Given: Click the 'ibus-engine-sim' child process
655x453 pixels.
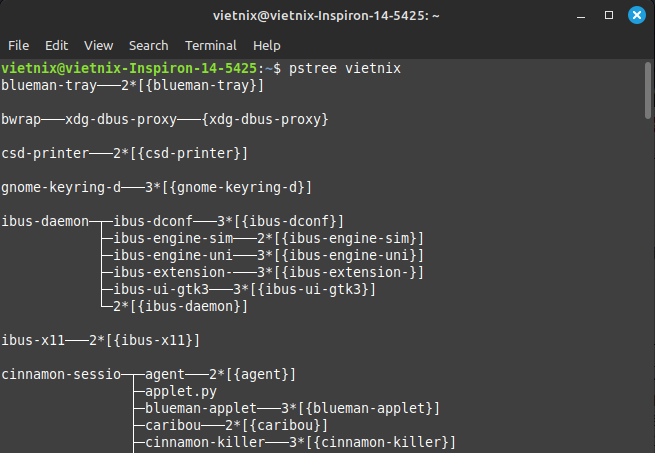Looking at the screenshot, I should click(173, 238).
